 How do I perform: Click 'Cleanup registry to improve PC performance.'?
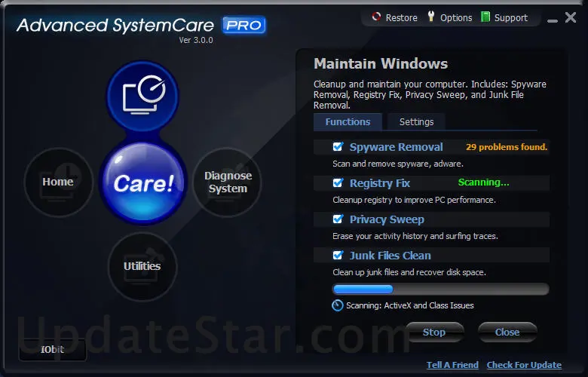click(x=414, y=200)
